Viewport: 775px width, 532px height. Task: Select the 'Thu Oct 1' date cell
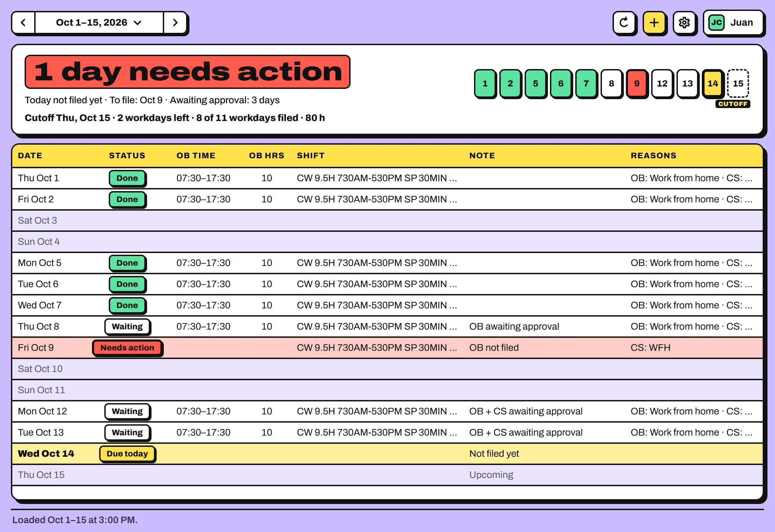[38, 178]
